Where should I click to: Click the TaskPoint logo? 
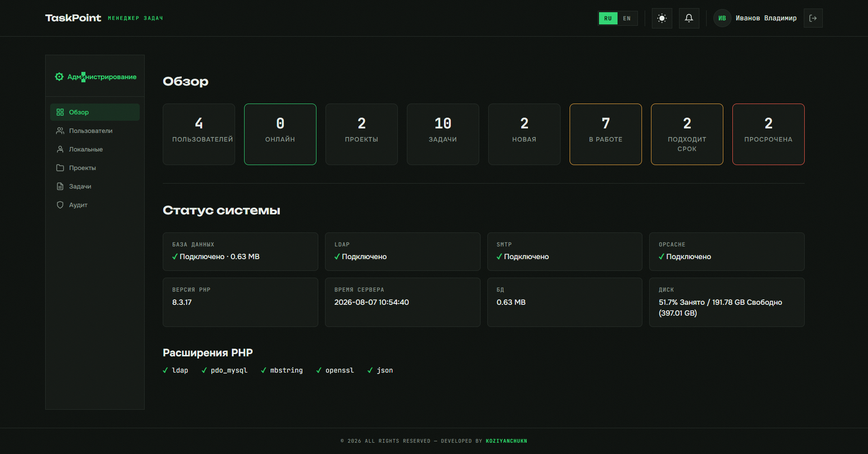click(x=73, y=18)
